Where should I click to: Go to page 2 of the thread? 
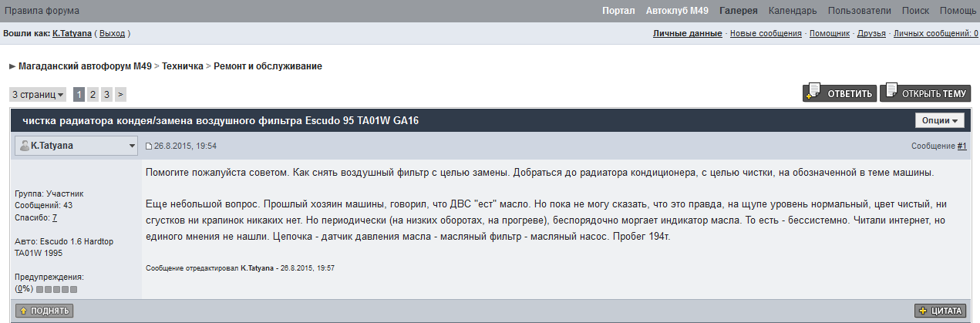coord(93,95)
